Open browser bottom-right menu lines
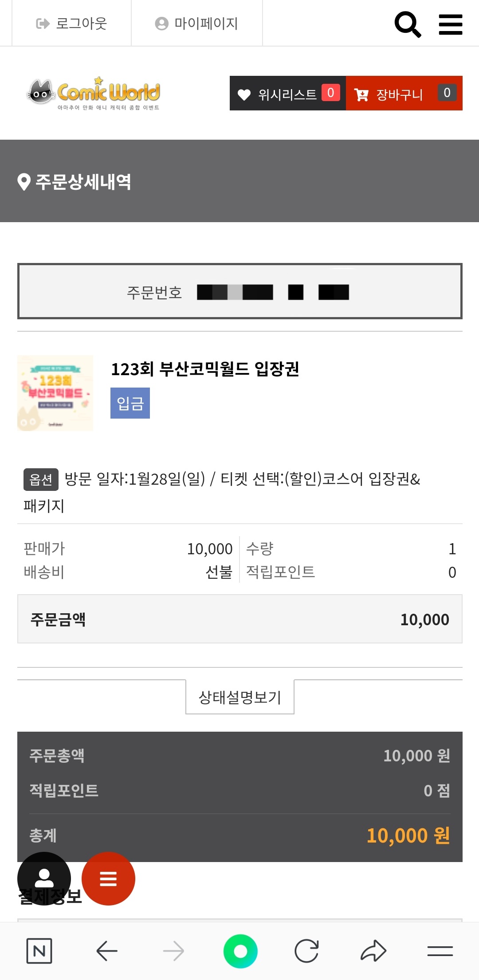Image resolution: width=479 pixels, height=980 pixels. pyautogui.click(x=440, y=951)
